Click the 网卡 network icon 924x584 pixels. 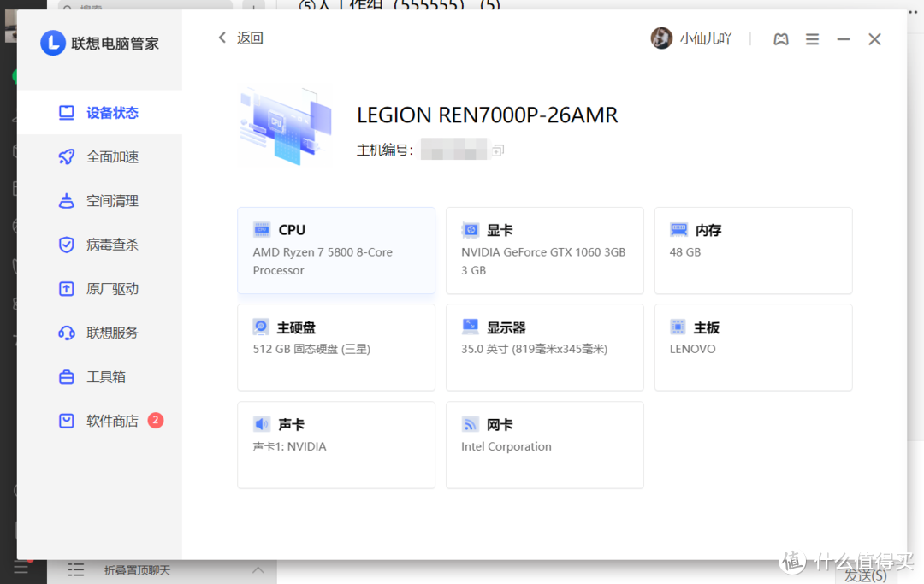tap(471, 424)
